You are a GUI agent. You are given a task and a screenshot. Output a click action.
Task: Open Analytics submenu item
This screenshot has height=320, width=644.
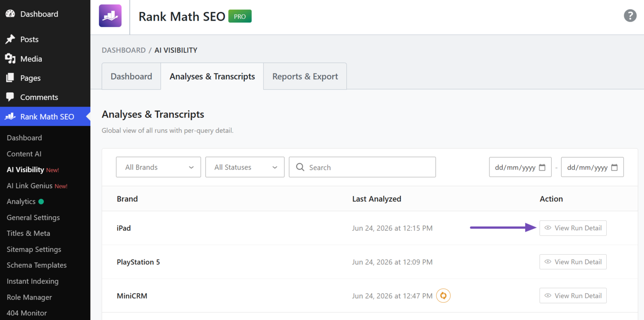pos(21,201)
